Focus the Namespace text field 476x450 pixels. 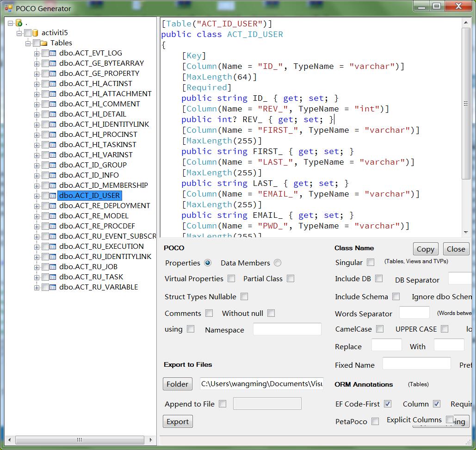[x=287, y=329]
